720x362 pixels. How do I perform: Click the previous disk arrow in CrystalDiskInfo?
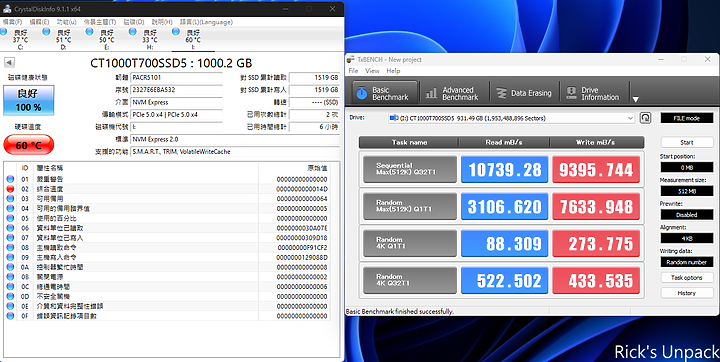[x=9, y=62]
